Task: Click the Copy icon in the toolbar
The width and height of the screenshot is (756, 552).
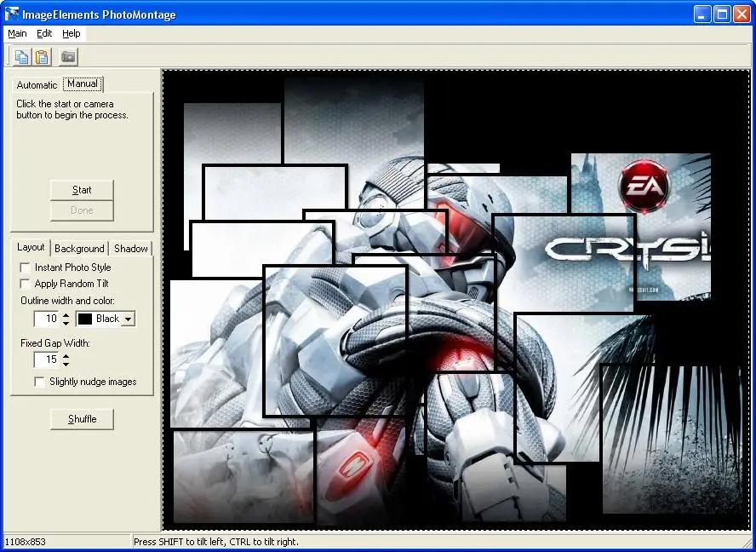Action: 21,57
